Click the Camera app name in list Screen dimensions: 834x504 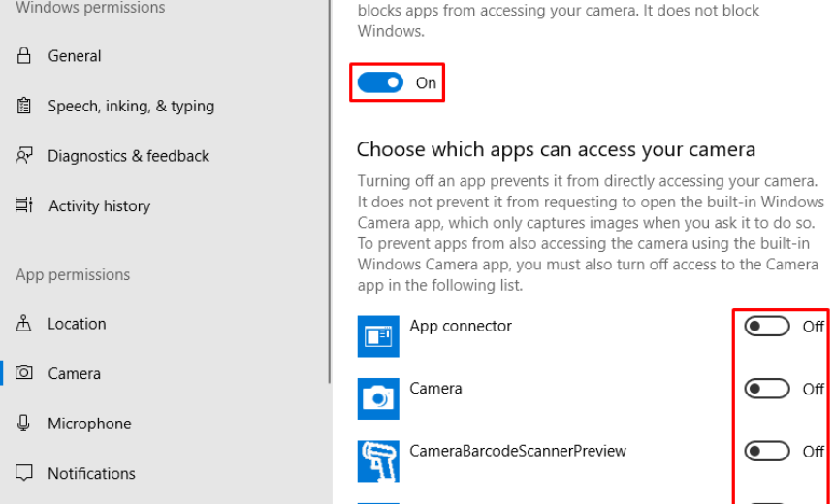(435, 388)
